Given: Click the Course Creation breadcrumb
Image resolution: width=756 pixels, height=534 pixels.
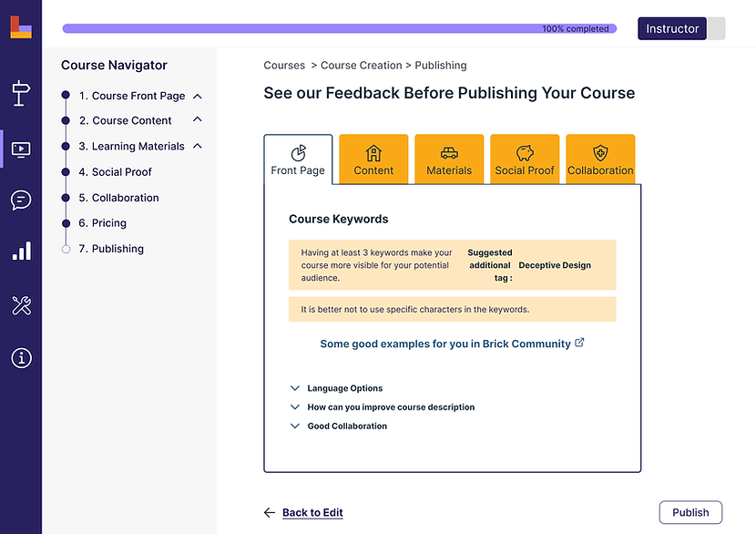Looking at the screenshot, I should [361, 65].
